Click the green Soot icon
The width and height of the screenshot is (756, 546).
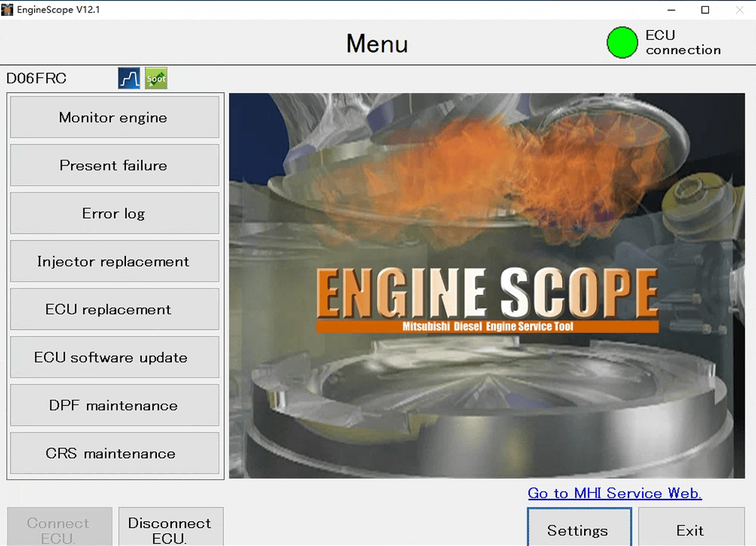156,79
